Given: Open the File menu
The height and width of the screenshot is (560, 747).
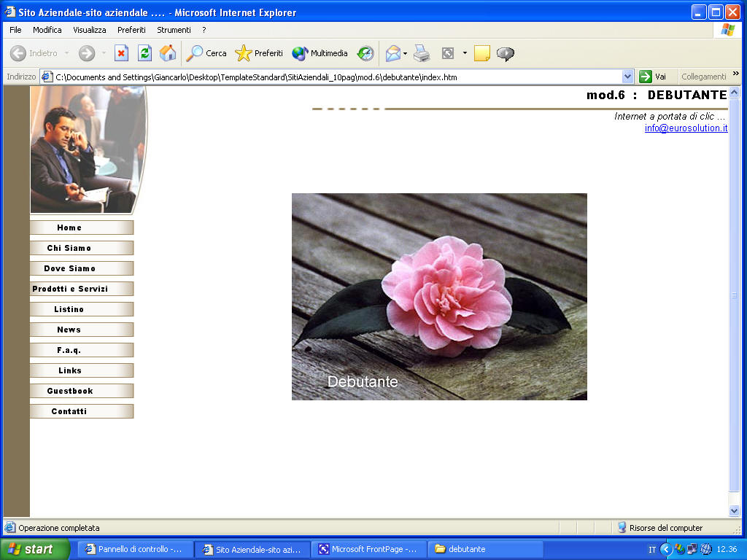Looking at the screenshot, I should point(15,30).
